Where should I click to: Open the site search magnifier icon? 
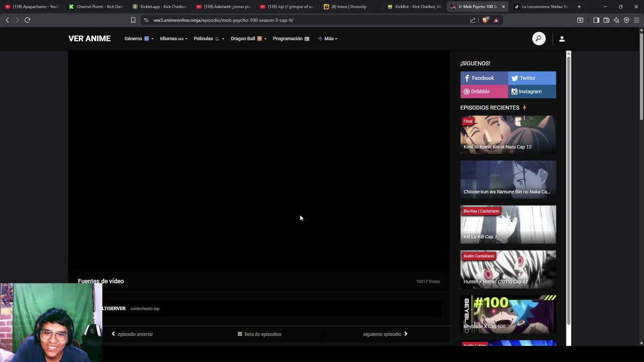coord(539,39)
